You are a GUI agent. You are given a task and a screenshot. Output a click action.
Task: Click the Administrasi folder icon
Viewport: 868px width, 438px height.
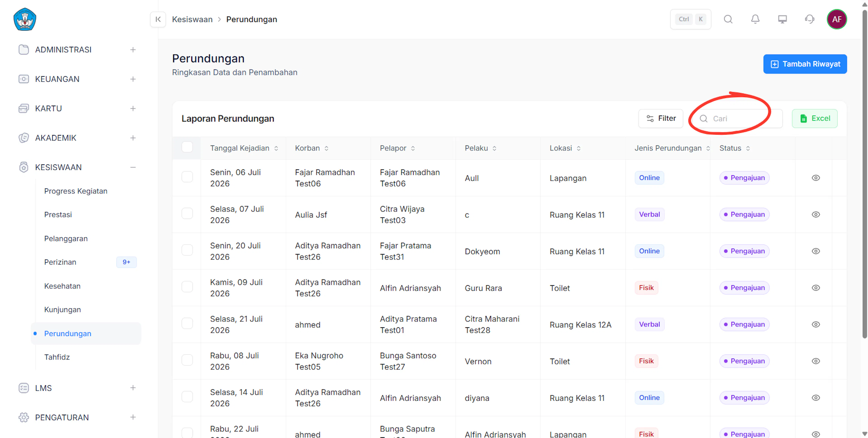click(x=24, y=49)
